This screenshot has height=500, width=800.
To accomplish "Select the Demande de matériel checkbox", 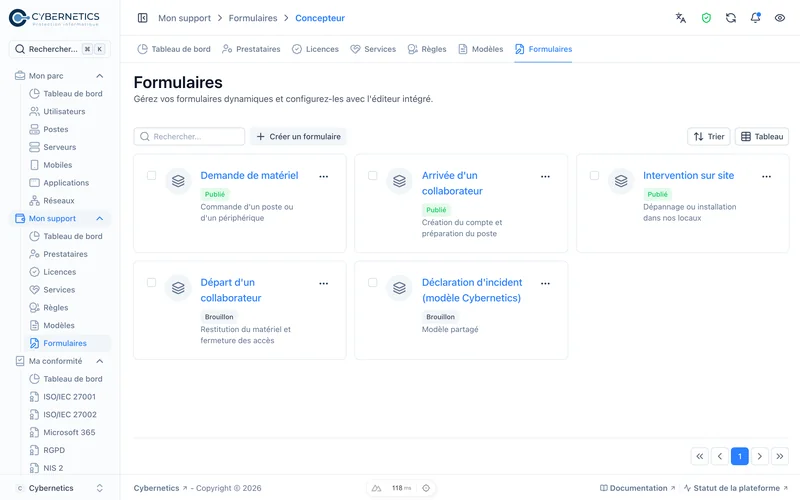I will (x=152, y=176).
